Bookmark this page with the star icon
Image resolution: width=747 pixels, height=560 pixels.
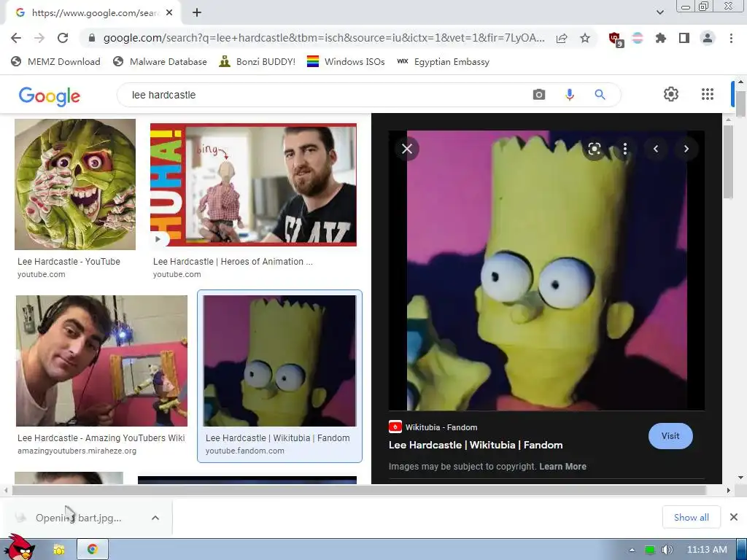click(x=585, y=38)
